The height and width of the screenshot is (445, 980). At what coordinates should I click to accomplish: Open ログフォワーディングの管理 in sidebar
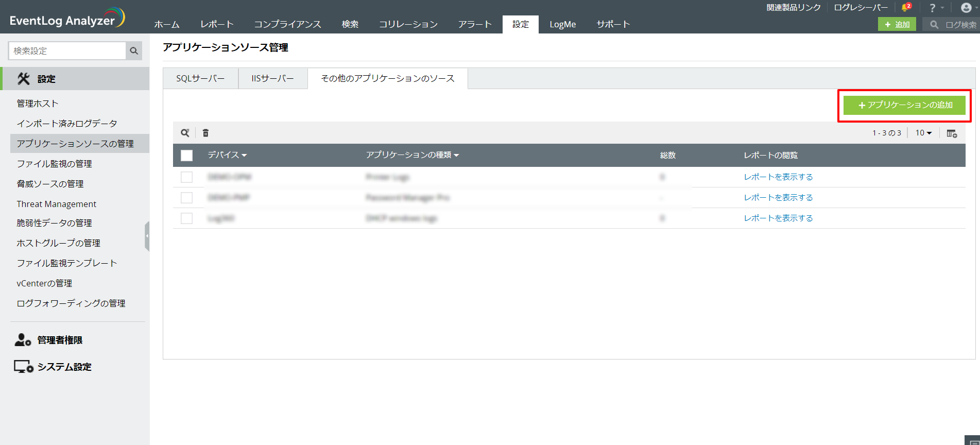pos(71,303)
